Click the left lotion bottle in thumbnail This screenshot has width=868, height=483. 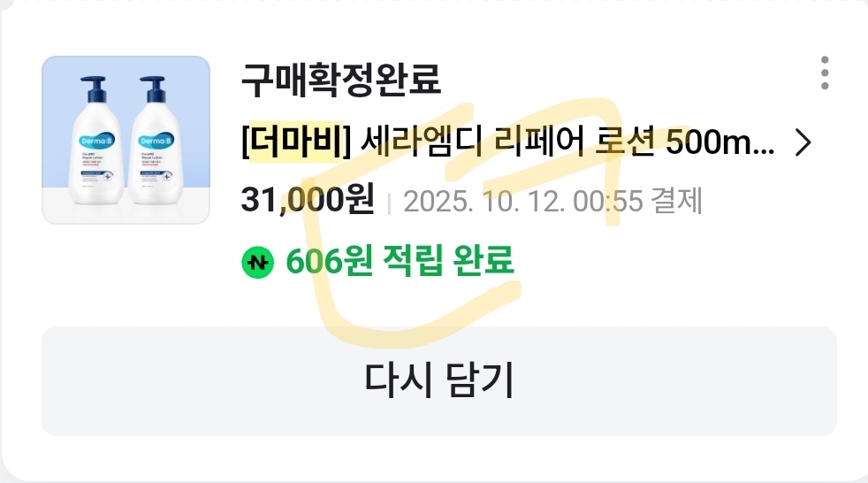tap(95, 141)
